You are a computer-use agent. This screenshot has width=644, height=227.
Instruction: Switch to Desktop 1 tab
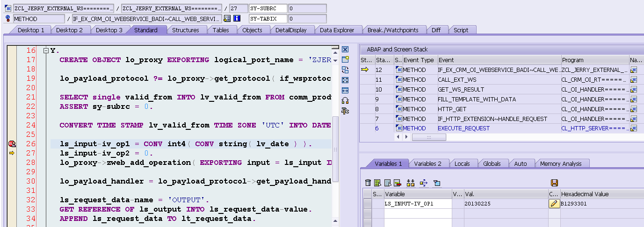tap(31, 30)
